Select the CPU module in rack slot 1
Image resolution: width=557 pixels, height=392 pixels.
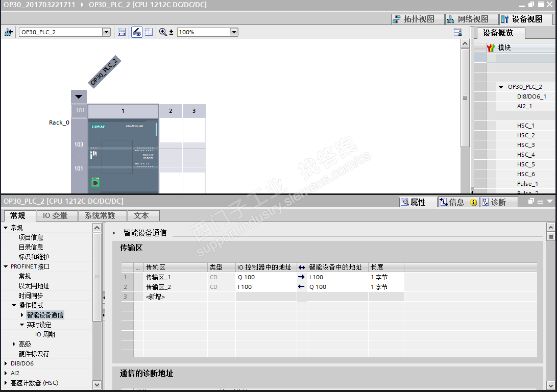point(123,156)
